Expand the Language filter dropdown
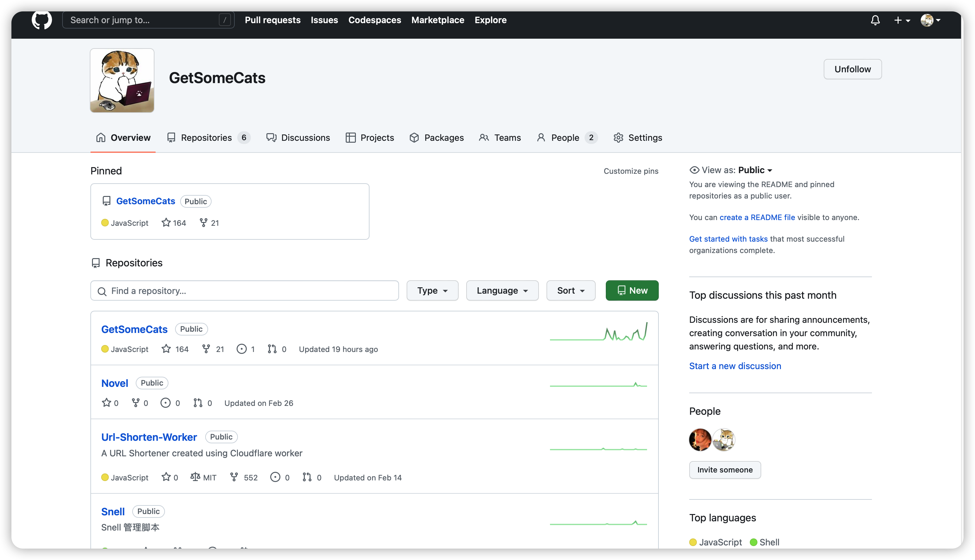 [x=502, y=290]
